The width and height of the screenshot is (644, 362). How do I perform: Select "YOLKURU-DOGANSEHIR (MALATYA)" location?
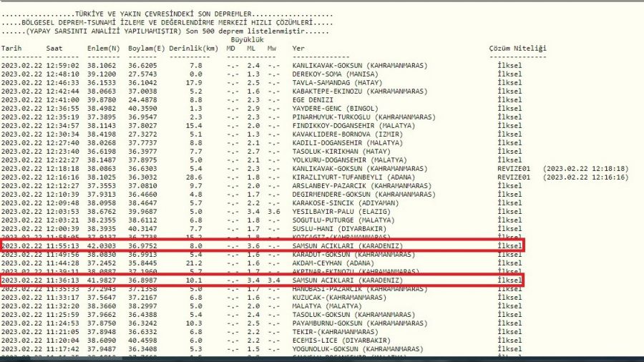(349, 160)
